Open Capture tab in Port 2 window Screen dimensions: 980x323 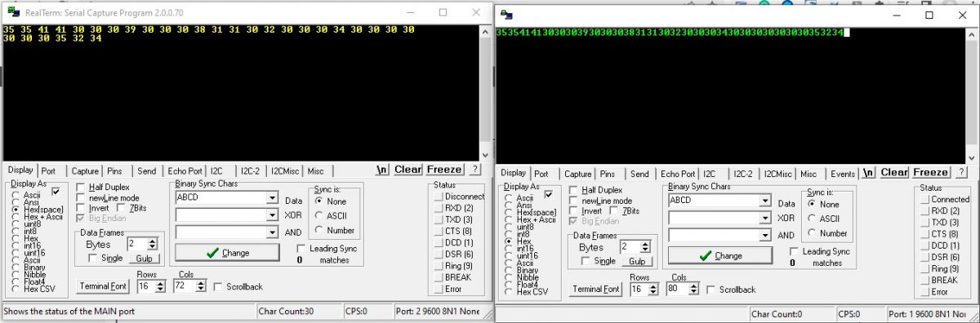(85, 170)
